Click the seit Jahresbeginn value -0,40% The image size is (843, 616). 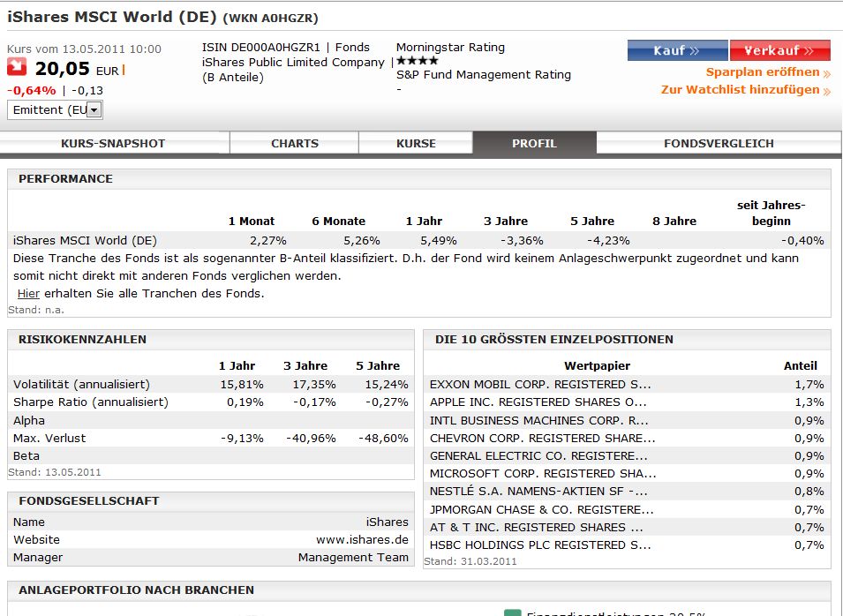[802, 241]
